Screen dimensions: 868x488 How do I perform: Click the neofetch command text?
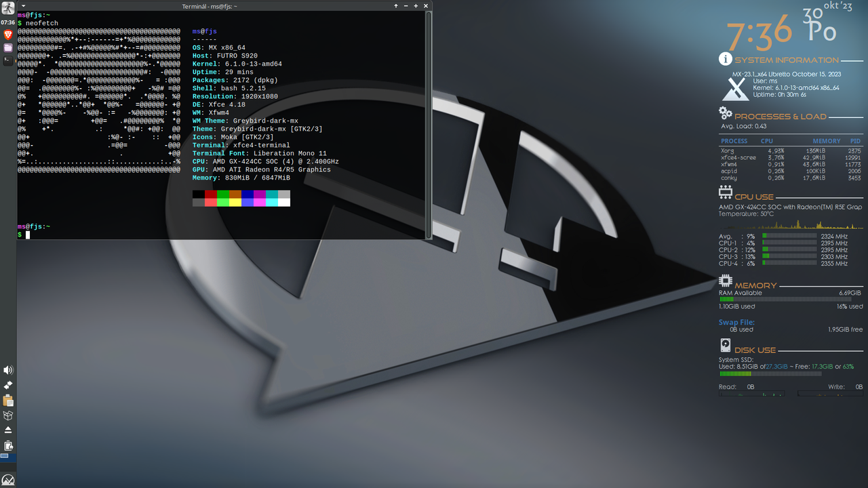pos(42,23)
